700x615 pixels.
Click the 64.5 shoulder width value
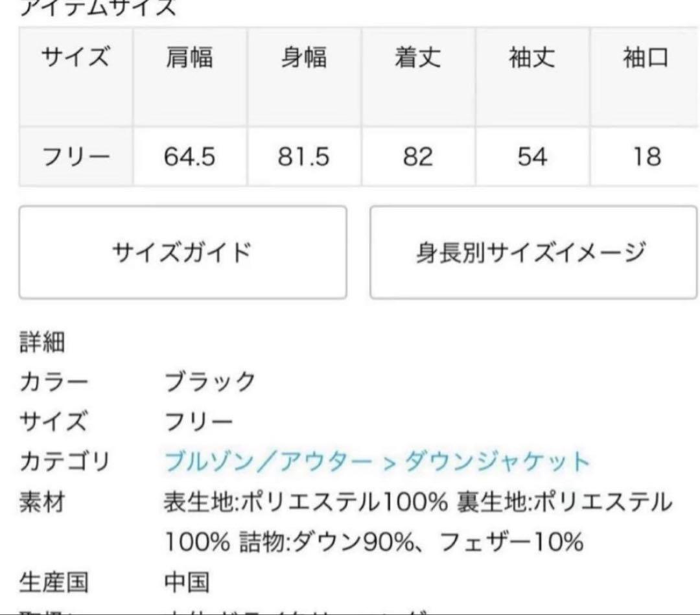coord(189,157)
